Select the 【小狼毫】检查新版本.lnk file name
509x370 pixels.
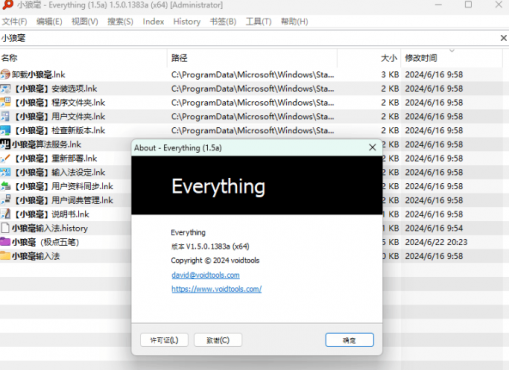pyautogui.click(x=59, y=130)
